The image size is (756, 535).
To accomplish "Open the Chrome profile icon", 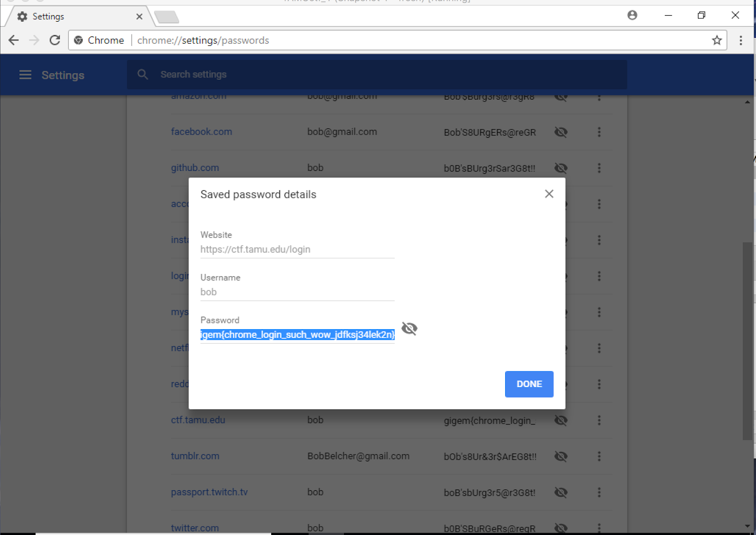I will tap(632, 15).
